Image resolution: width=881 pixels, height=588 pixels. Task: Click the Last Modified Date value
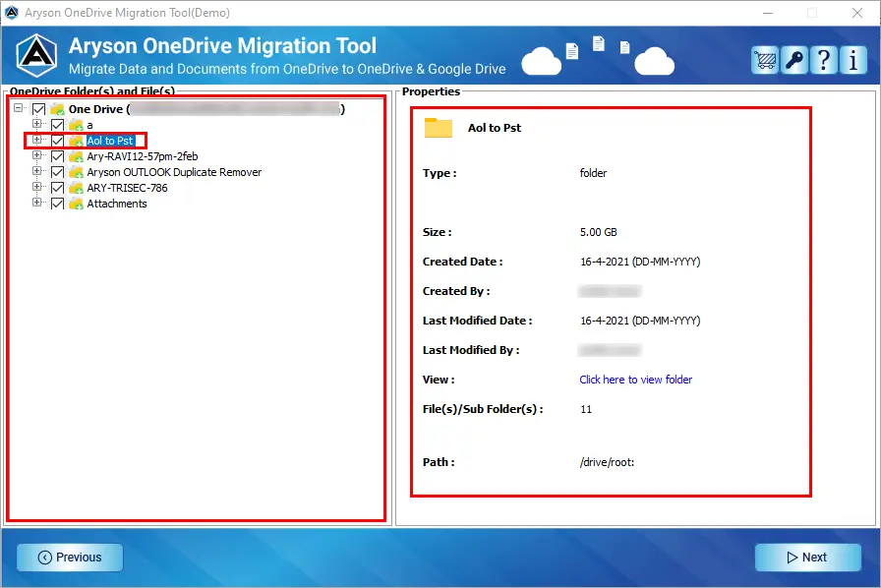click(x=640, y=321)
